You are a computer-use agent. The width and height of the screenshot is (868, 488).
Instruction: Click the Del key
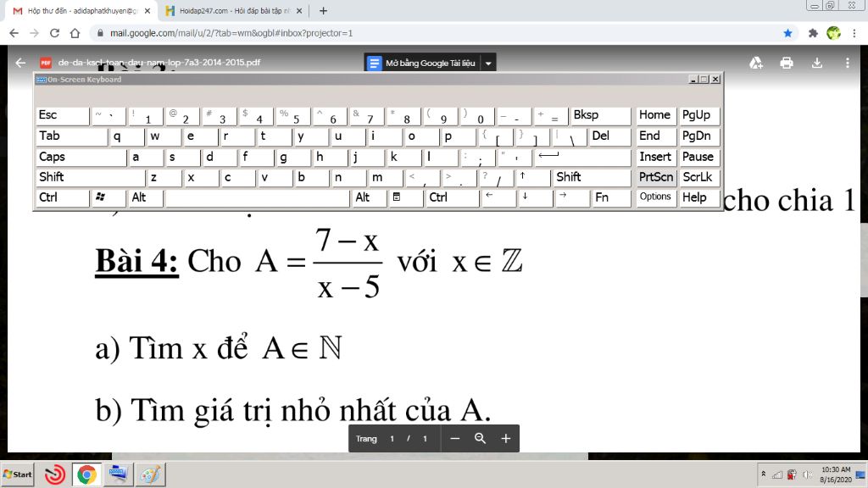coord(609,136)
